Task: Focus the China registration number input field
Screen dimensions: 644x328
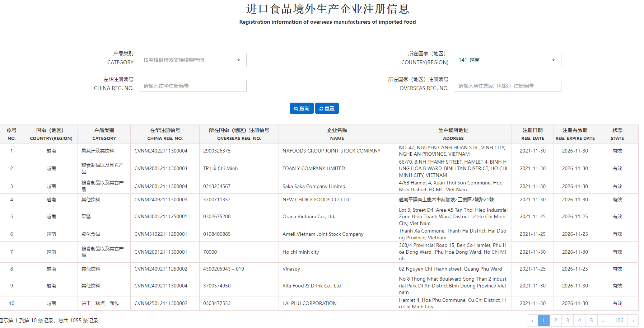Action: coord(192,86)
